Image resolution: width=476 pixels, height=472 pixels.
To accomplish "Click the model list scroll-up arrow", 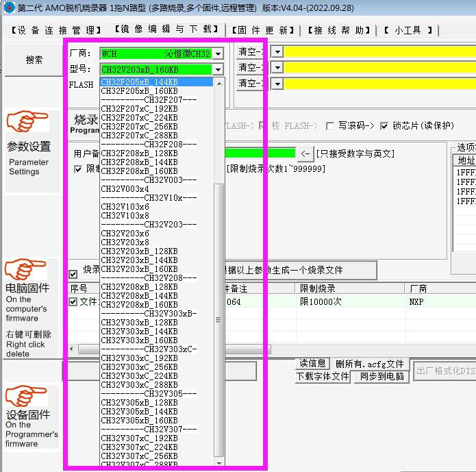I will point(219,83).
